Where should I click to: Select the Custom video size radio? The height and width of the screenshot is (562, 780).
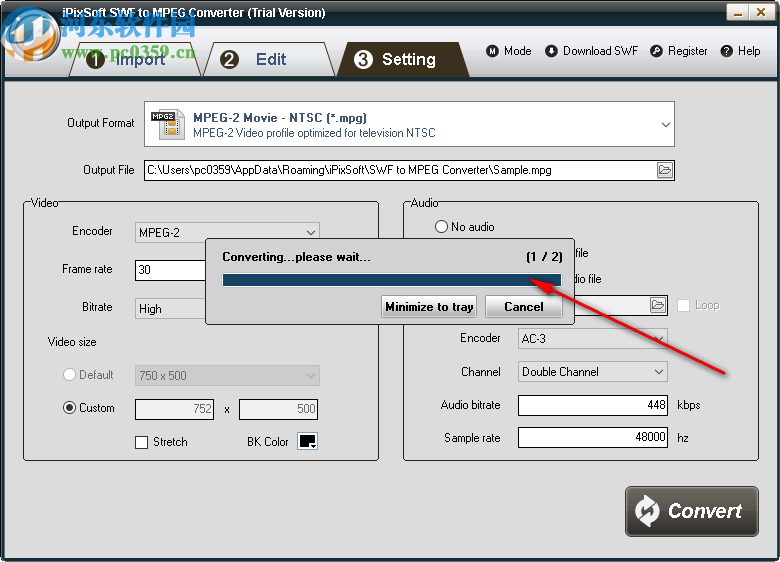pos(69,408)
